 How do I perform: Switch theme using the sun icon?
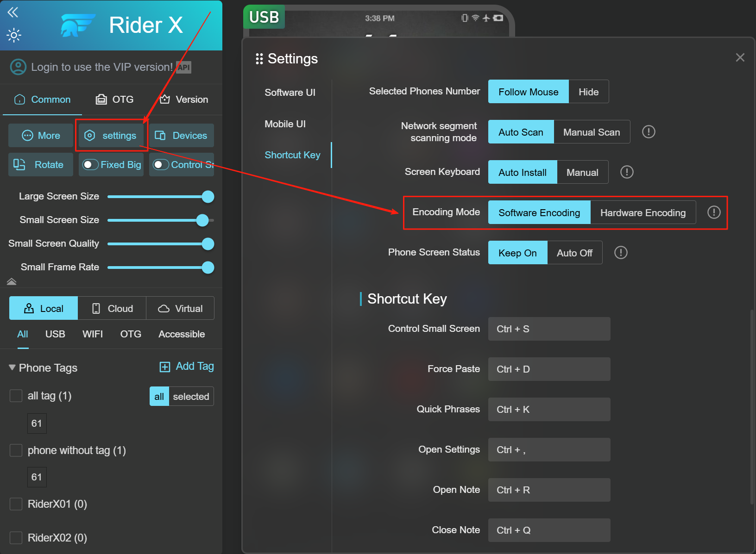point(14,35)
